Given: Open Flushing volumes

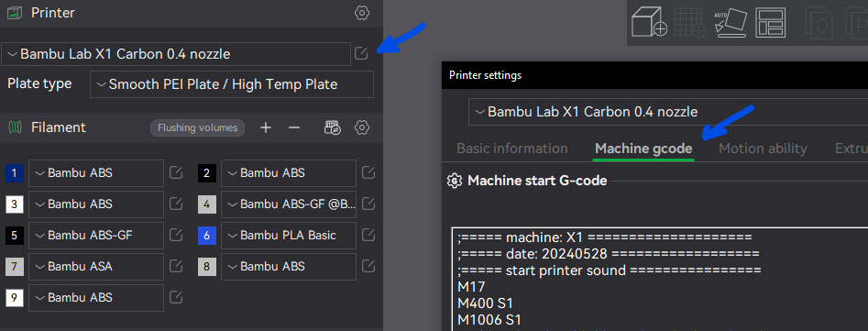Looking at the screenshot, I should tap(198, 127).
